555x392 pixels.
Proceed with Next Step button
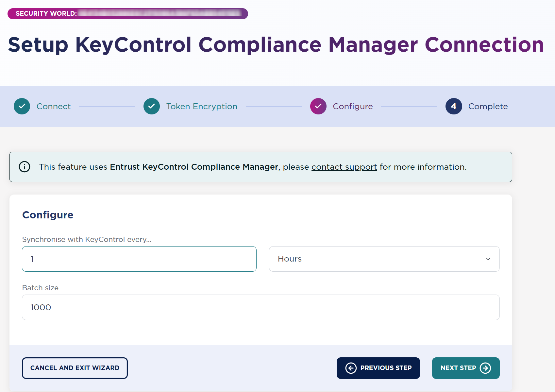(x=466, y=368)
